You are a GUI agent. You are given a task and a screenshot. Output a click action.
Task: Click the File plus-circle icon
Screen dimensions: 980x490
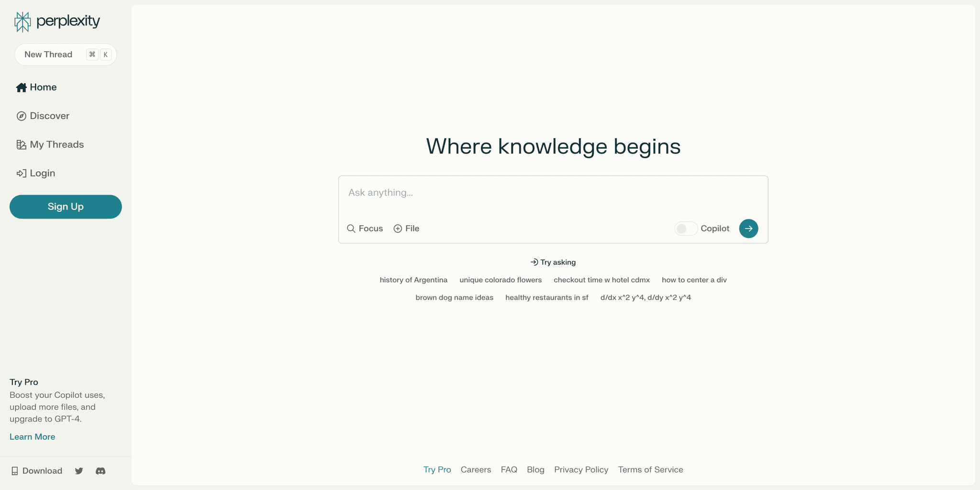coord(398,229)
